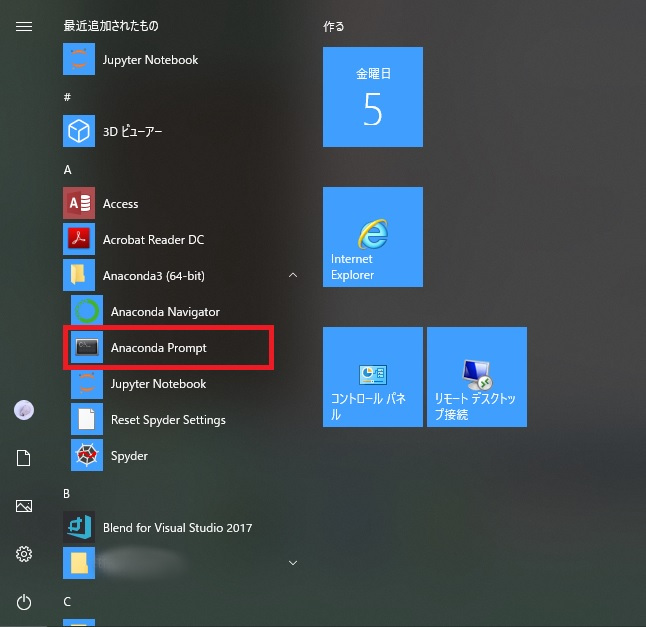Click Jupyter Notebook icon inside Anaconda3 folder
Viewport: 646px width, 627px height.
(87, 384)
